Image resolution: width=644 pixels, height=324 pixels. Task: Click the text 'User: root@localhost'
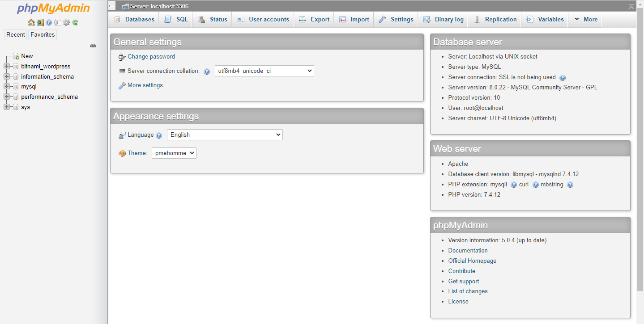[x=476, y=108]
